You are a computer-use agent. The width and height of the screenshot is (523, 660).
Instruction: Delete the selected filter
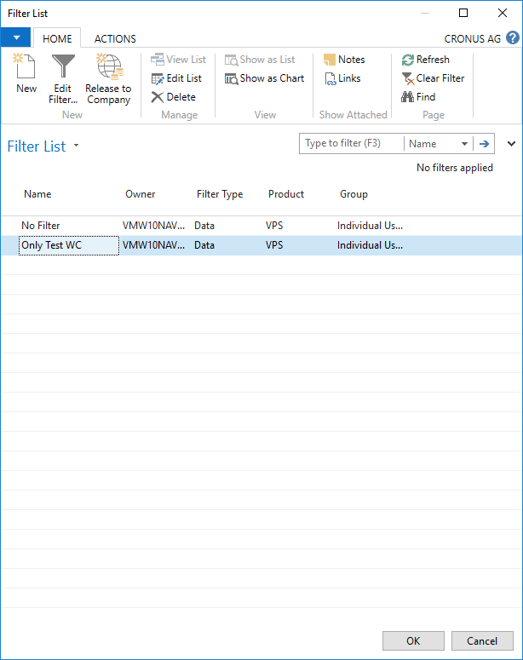pyautogui.click(x=173, y=97)
